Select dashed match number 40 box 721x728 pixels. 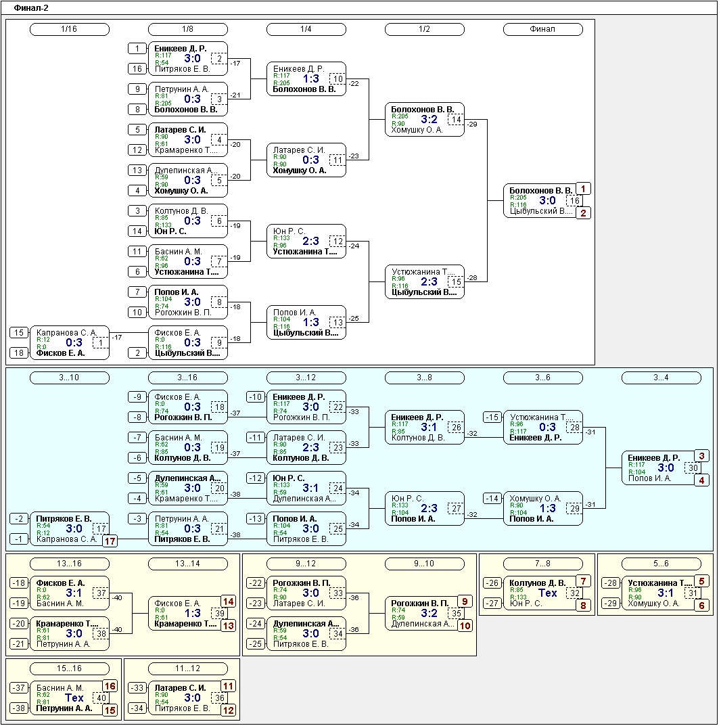coord(101,698)
